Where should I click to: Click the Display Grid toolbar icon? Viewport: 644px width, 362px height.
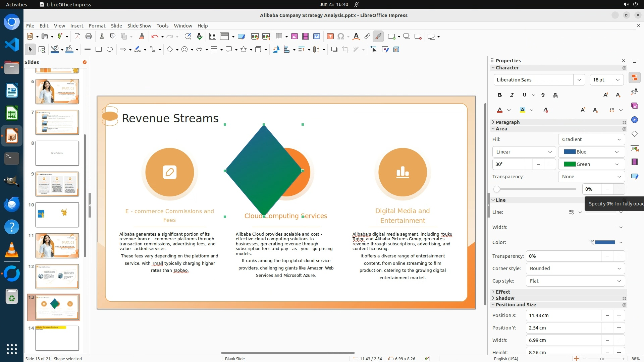point(212,37)
